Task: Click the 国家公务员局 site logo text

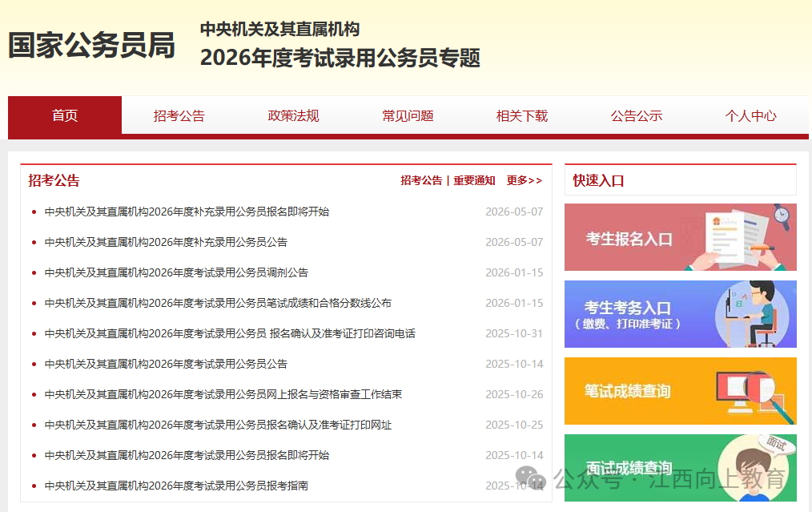Action: pos(91,45)
